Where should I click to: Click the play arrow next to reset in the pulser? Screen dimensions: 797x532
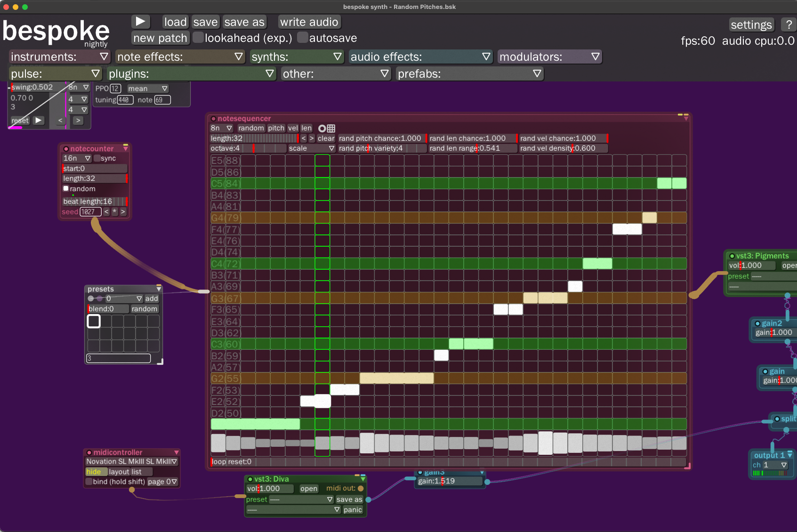pos(39,121)
